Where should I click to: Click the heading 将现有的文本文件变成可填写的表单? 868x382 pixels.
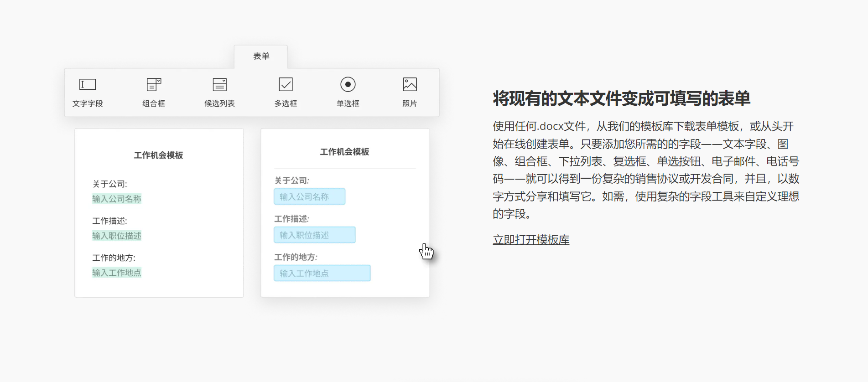(621, 98)
